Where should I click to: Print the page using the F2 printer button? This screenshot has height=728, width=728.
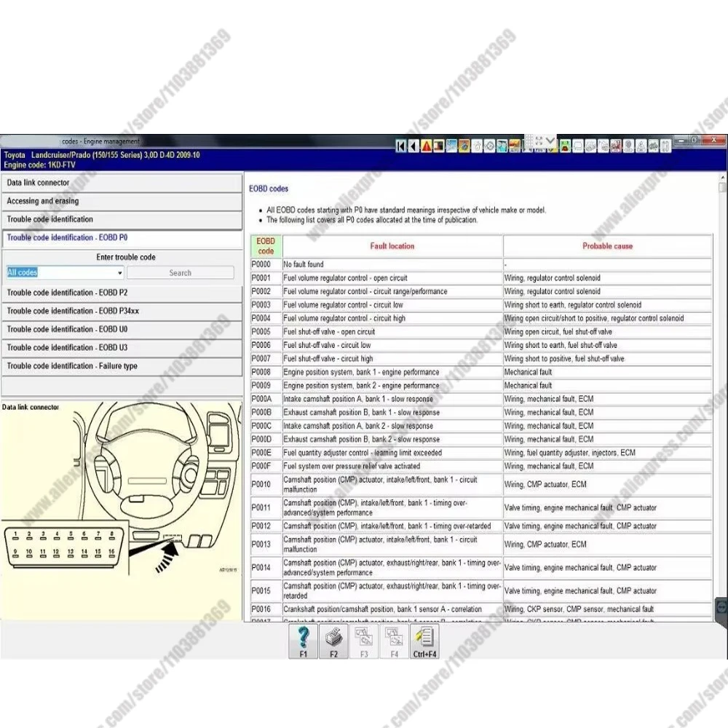click(333, 641)
